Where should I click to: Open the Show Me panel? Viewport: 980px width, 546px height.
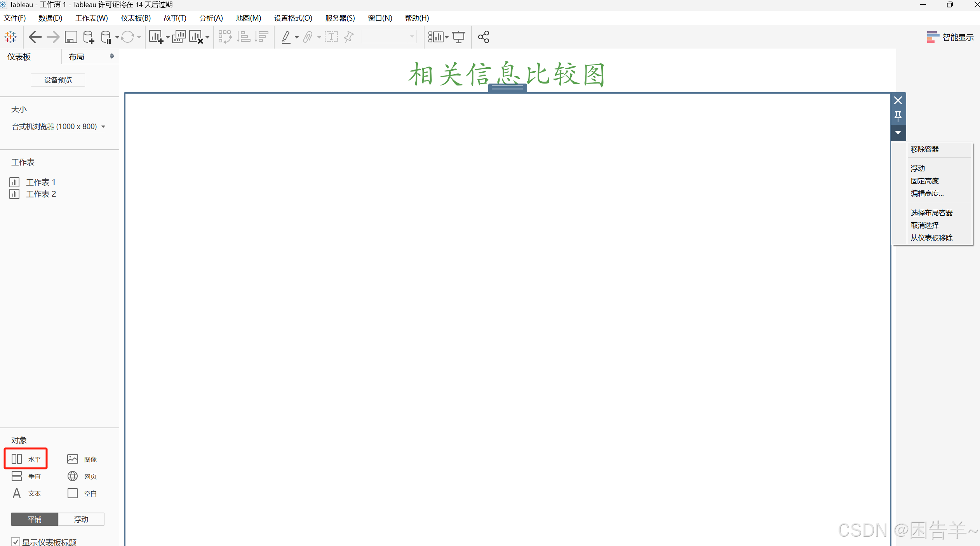click(950, 37)
